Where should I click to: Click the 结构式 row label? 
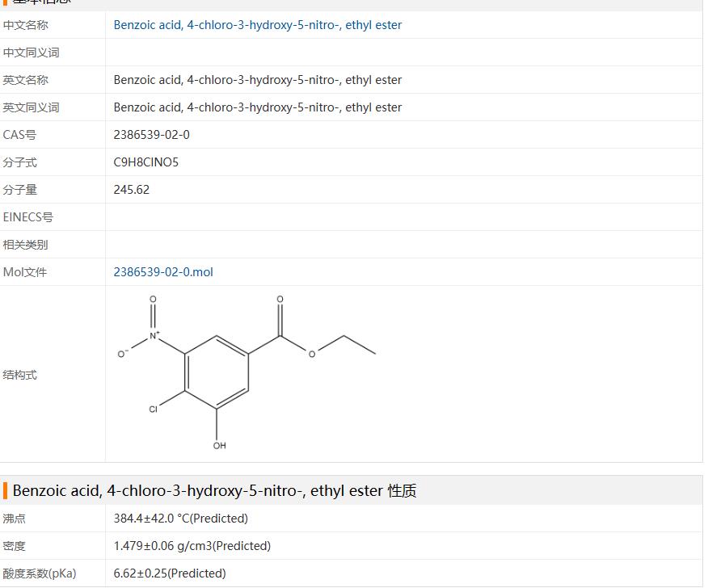tap(19, 375)
